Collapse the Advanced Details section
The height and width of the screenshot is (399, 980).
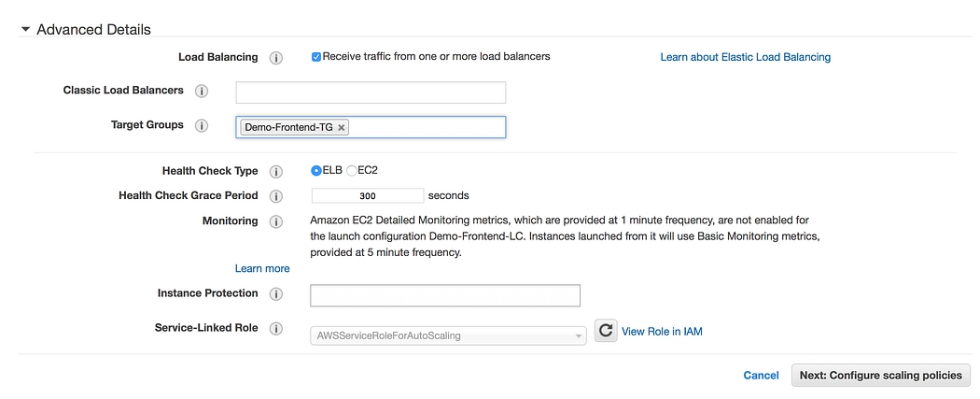(25, 30)
